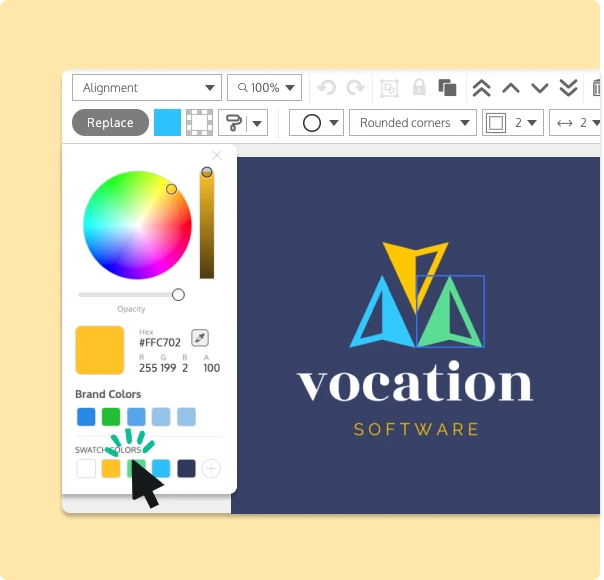This screenshot has height=580, width=604.
Task: Click the trash delete icon
Action: point(596,88)
